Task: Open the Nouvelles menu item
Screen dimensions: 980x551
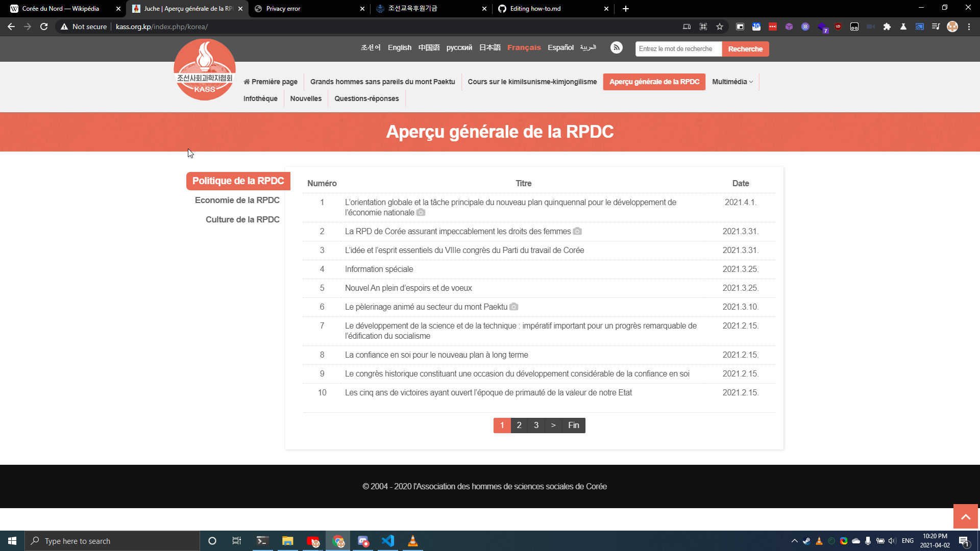Action: [306, 98]
